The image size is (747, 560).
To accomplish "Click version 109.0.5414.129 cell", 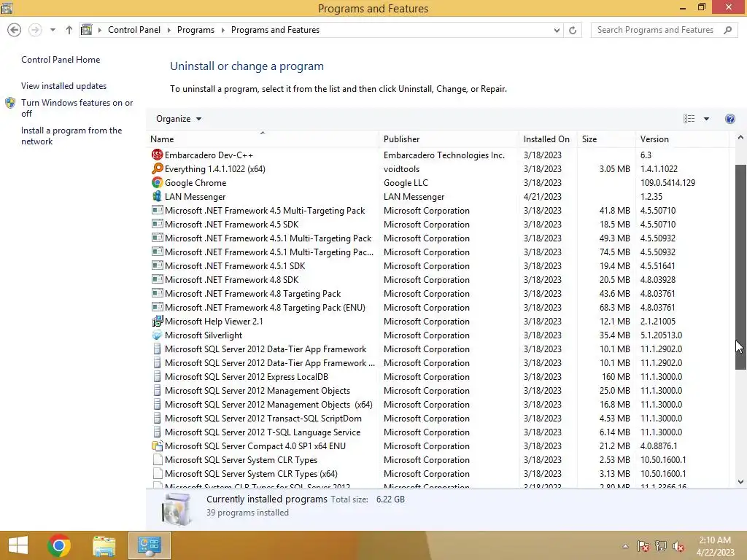I will 667,182.
